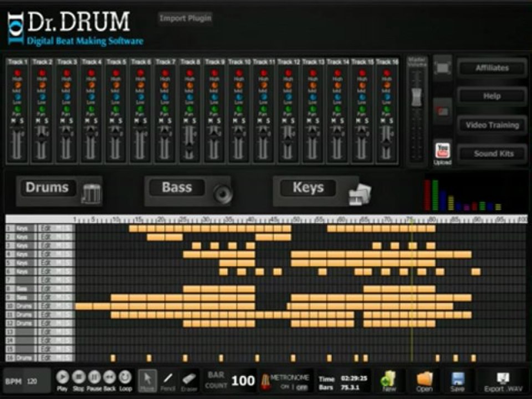
Task: Click Track 16 red High knob
Action: (x=387, y=73)
